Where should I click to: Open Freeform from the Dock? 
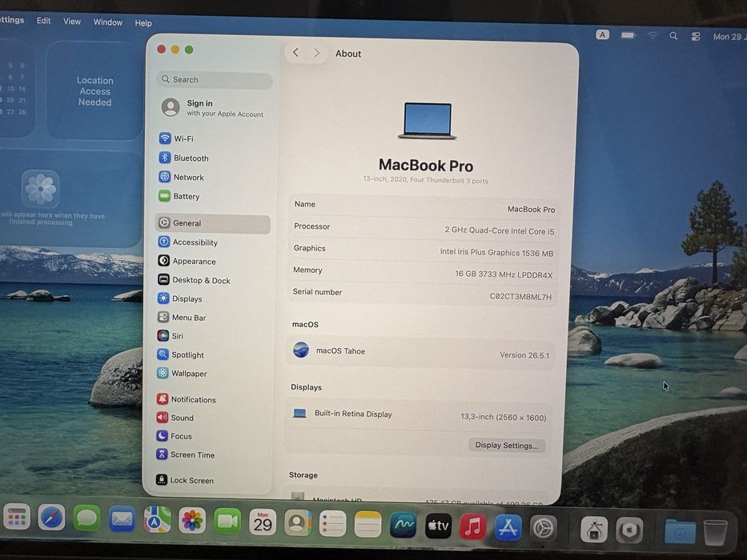403,526
